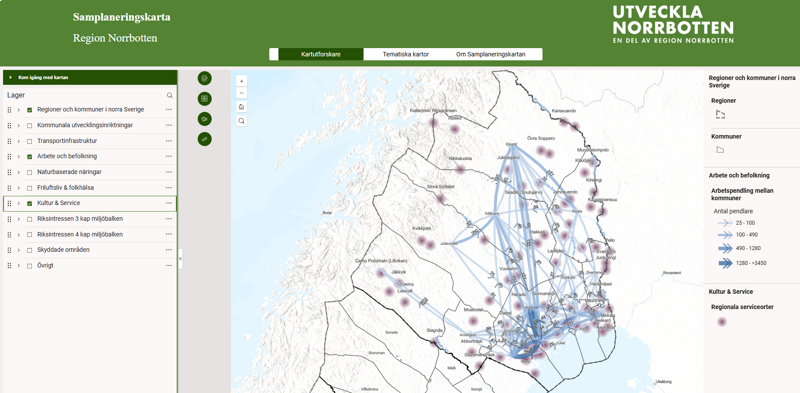Open options menu for Övrigt layer
The width and height of the screenshot is (800, 393).
point(169,266)
